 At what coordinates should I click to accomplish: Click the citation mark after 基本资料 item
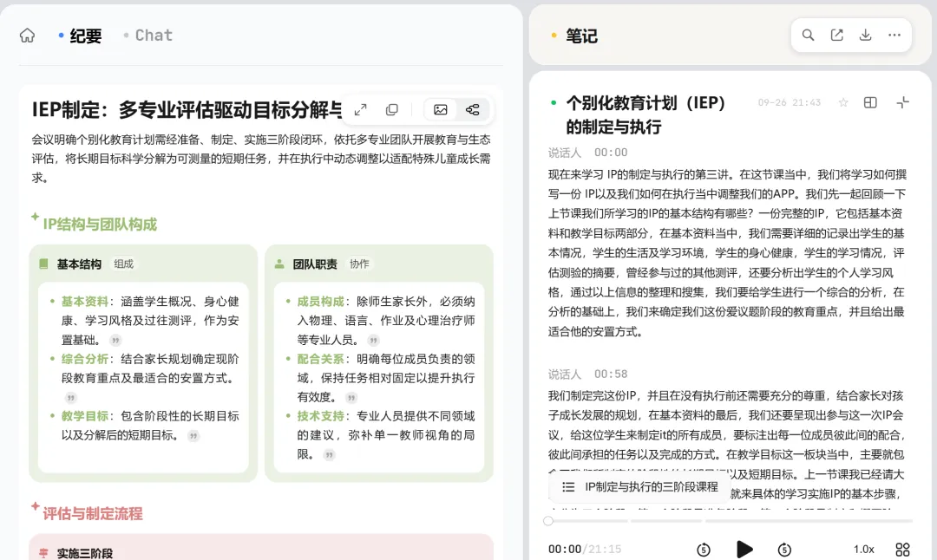[x=115, y=341]
